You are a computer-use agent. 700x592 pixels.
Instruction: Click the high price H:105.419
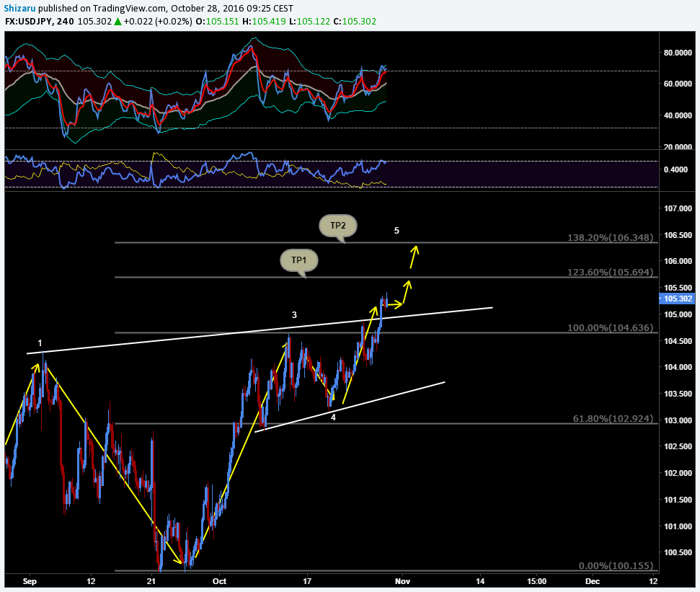pyautogui.click(x=263, y=22)
